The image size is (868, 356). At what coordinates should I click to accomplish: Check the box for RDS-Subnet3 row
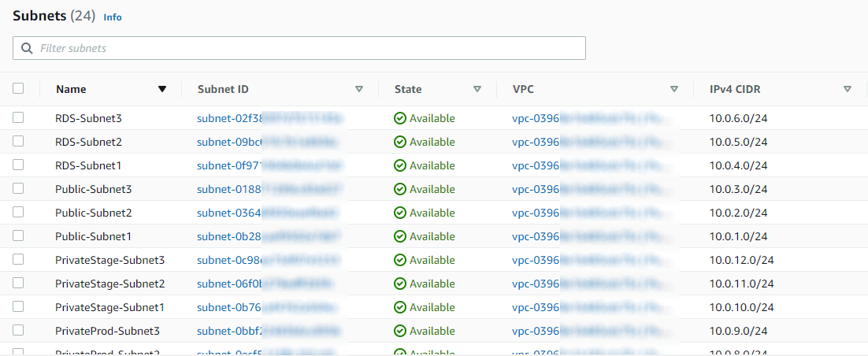pyautogui.click(x=18, y=118)
